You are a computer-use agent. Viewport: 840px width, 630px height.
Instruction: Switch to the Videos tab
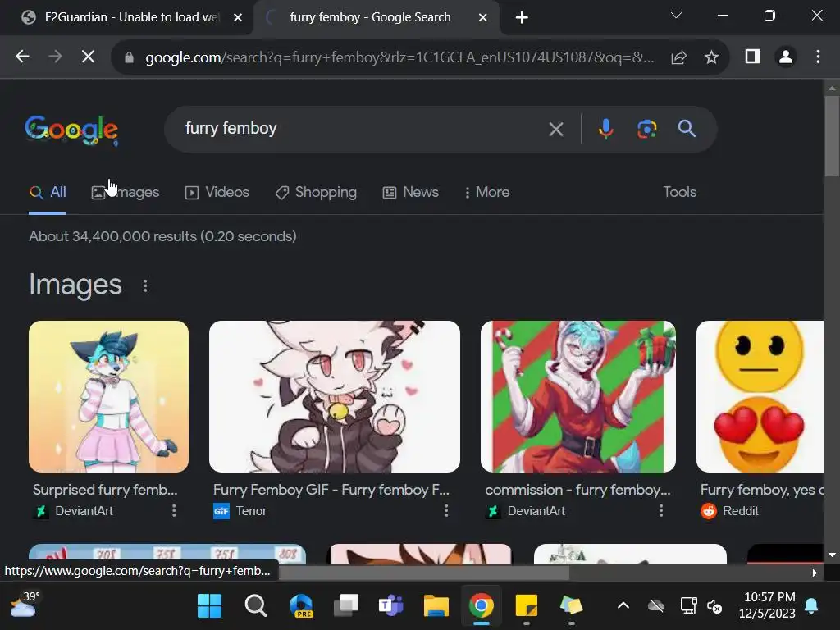(217, 192)
